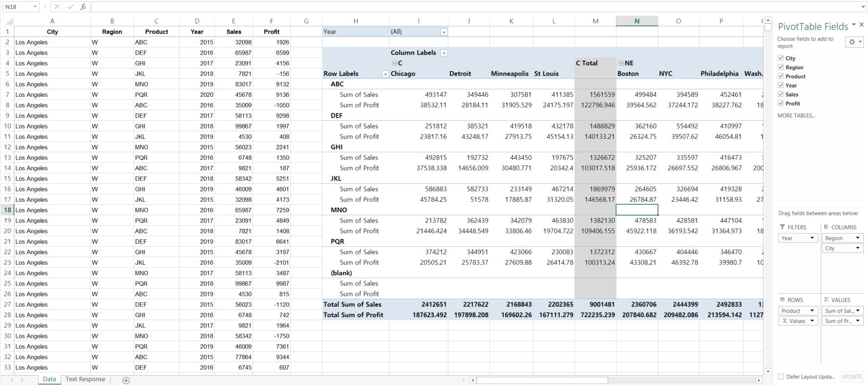Image resolution: width=868 pixels, height=385 pixels.
Task: Open PivotTable Fields pane task options arrow
Action: 854,25
